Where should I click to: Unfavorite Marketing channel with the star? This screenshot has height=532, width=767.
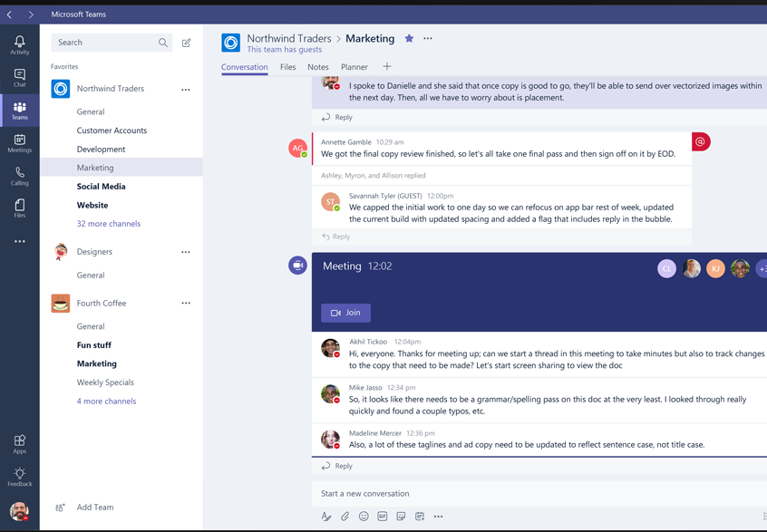tap(410, 38)
